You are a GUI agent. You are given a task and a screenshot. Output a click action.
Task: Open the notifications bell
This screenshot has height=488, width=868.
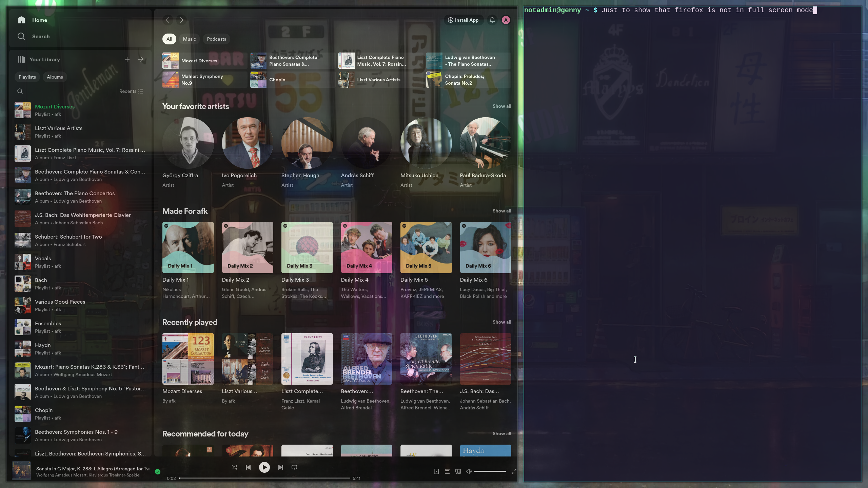[492, 20]
